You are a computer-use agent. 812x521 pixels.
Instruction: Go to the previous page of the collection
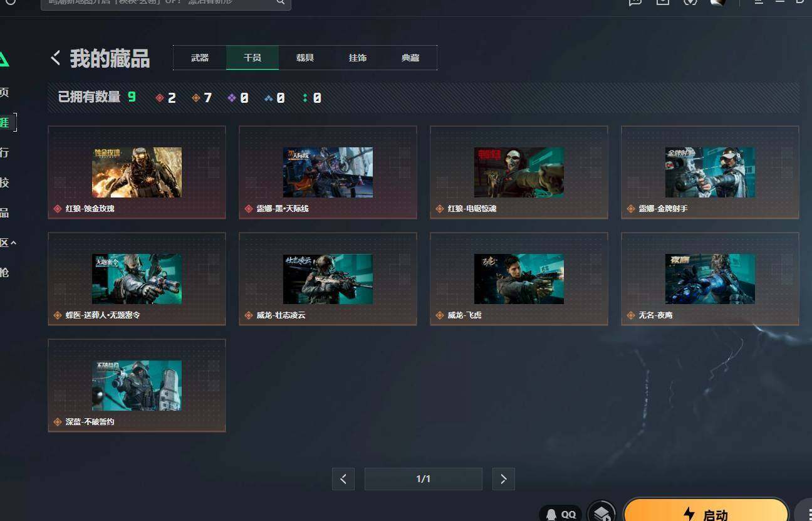(343, 479)
